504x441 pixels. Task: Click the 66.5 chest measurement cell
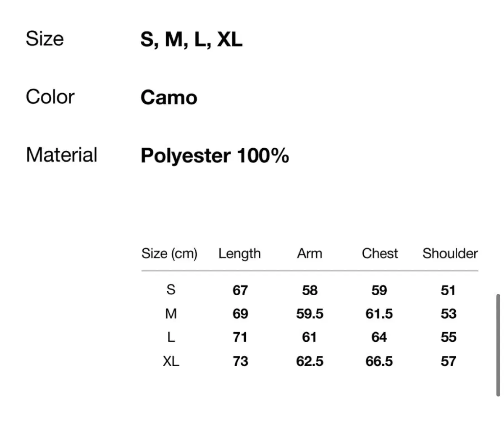pos(379,361)
